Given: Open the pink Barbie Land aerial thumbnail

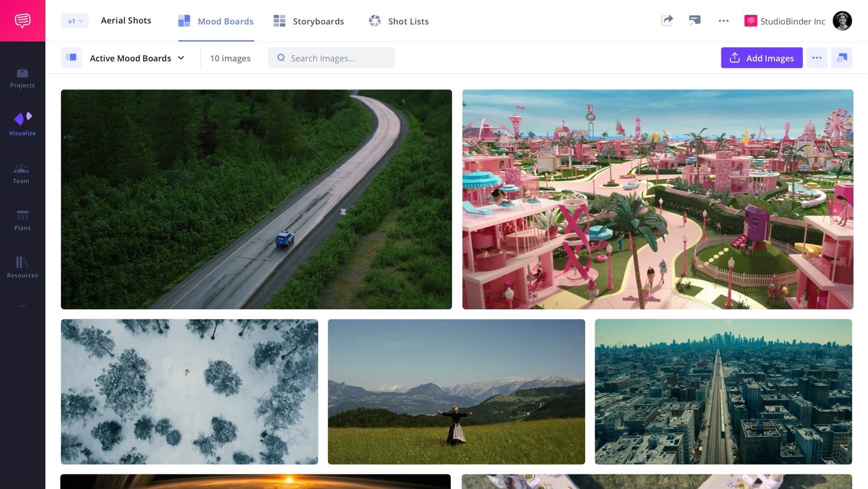Looking at the screenshot, I should click(657, 199).
